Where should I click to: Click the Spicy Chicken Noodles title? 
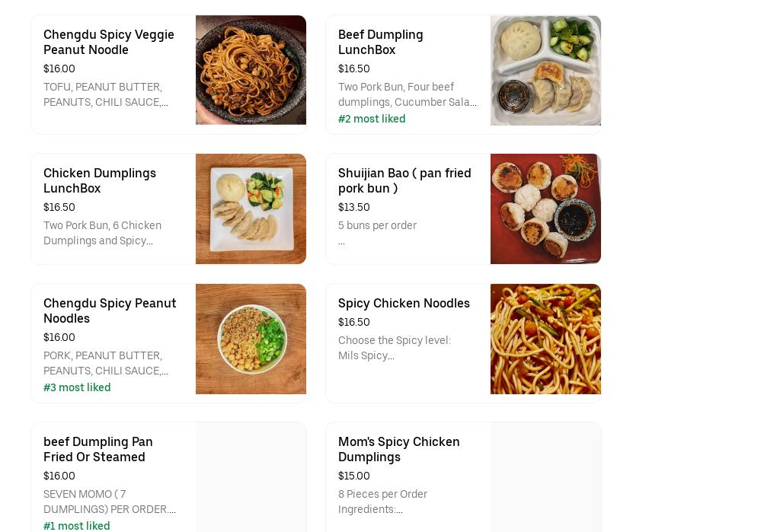[x=404, y=303]
